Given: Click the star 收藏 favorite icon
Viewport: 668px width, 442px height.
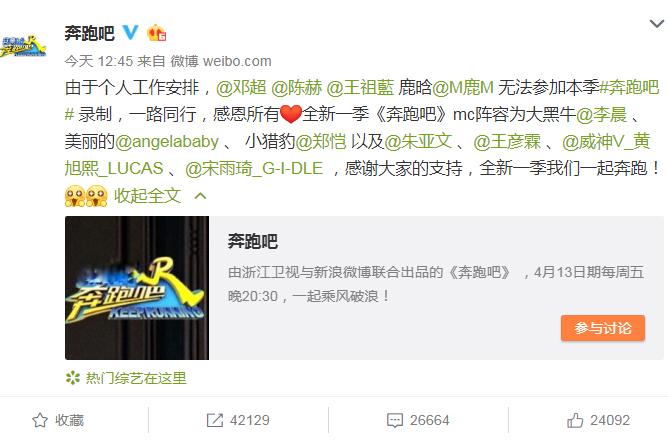Looking at the screenshot, I should [40, 420].
